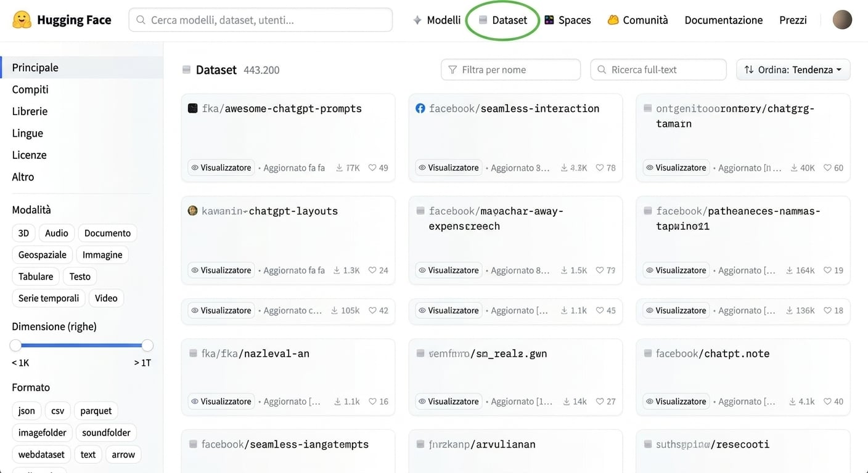Click the maximum handle of the Dimensione slider
868x473 pixels.
click(147, 346)
